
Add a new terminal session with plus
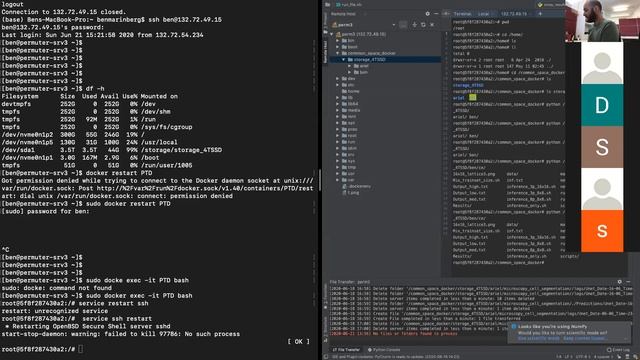[540, 14]
